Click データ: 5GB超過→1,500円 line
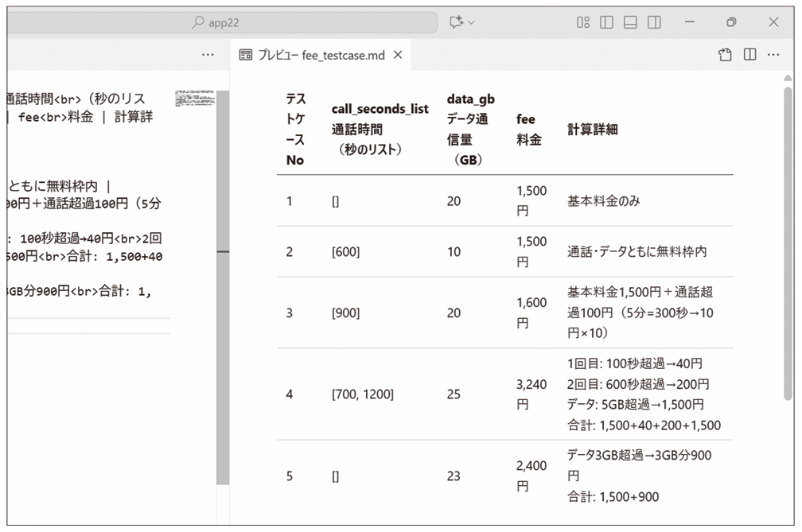The height and width of the screenshot is (532, 802). [x=635, y=405]
